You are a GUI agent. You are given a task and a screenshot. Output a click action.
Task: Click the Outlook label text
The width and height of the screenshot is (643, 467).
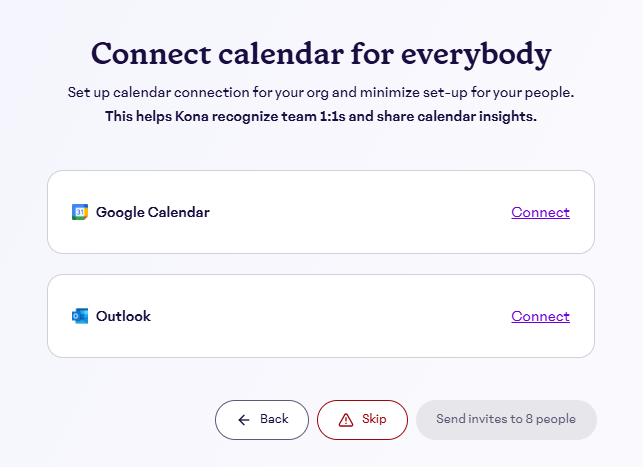[123, 316]
